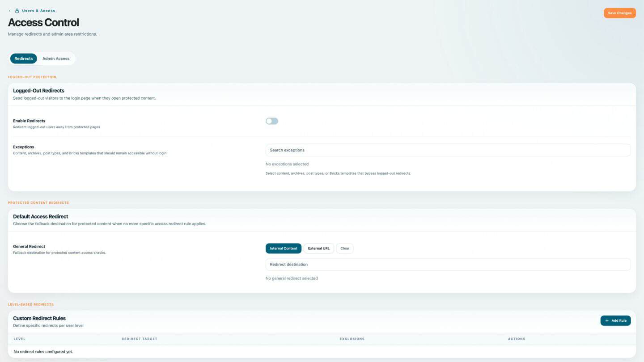Click the Custom Redirect Rules heading

39,318
